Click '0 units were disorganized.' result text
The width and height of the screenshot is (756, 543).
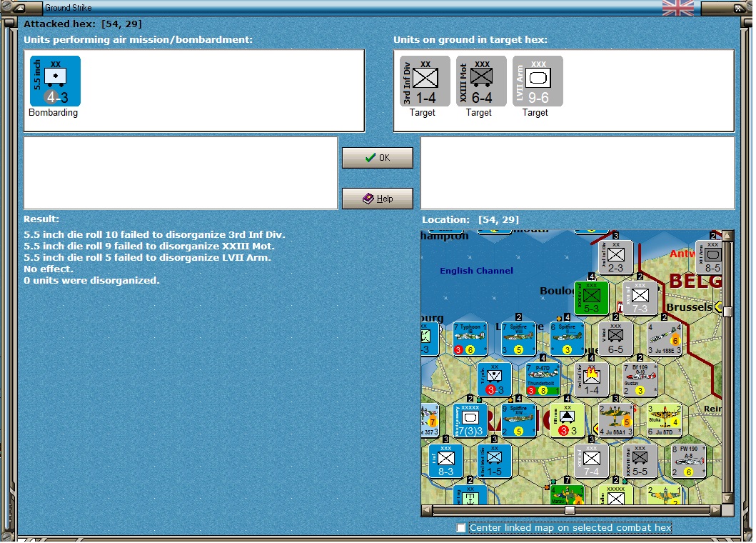[x=91, y=280]
